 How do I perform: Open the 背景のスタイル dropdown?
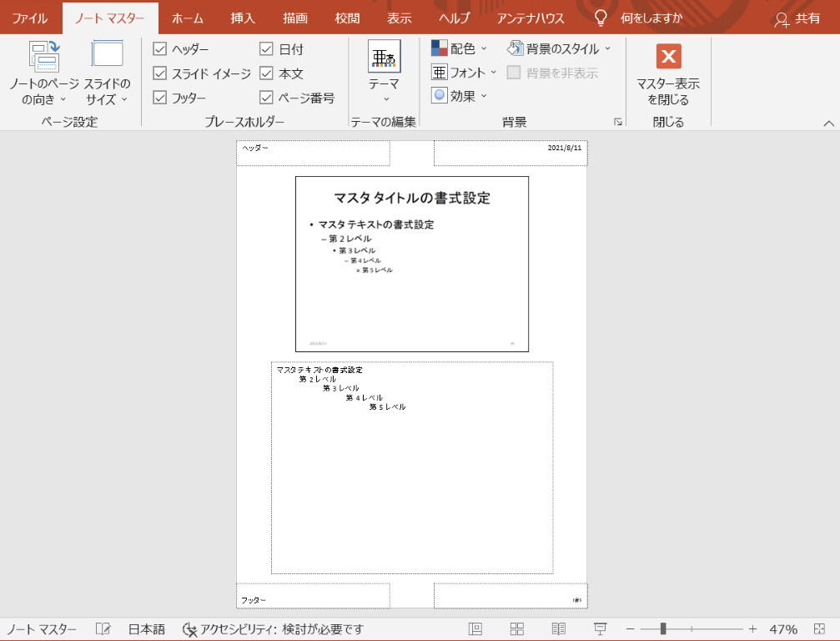(559, 48)
